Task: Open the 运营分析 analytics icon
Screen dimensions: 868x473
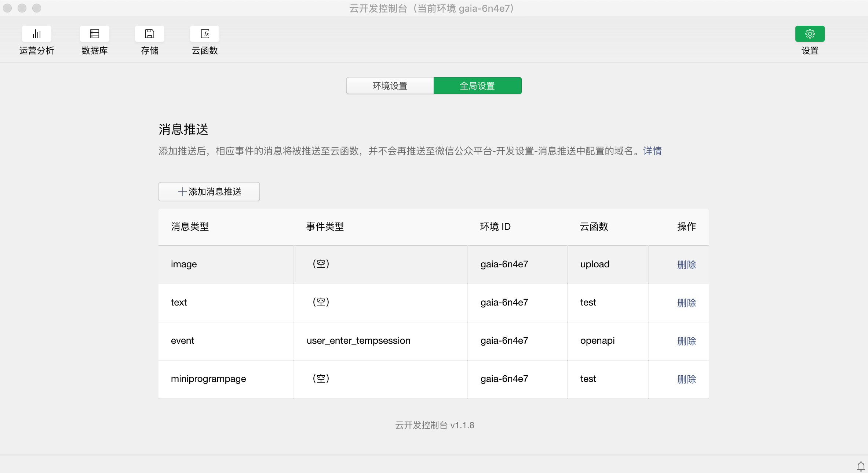Action: pos(36,34)
